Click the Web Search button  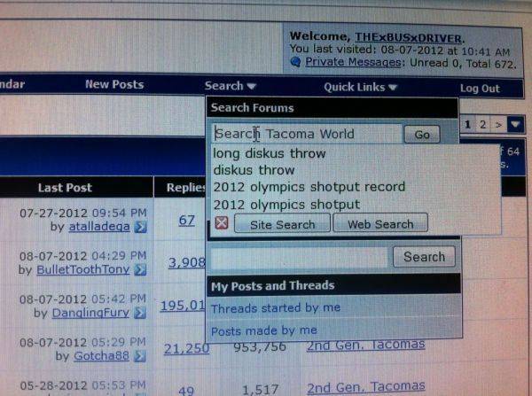pyautogui.click(x=380, y=223)
